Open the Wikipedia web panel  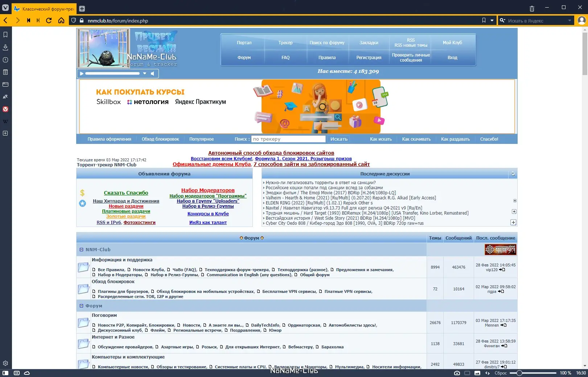coord(5,121)
